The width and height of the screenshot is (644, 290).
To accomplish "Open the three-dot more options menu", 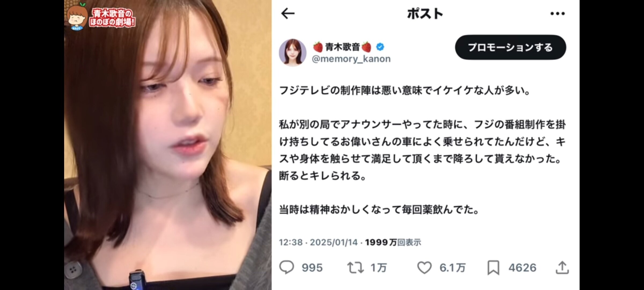I will 557,13.
